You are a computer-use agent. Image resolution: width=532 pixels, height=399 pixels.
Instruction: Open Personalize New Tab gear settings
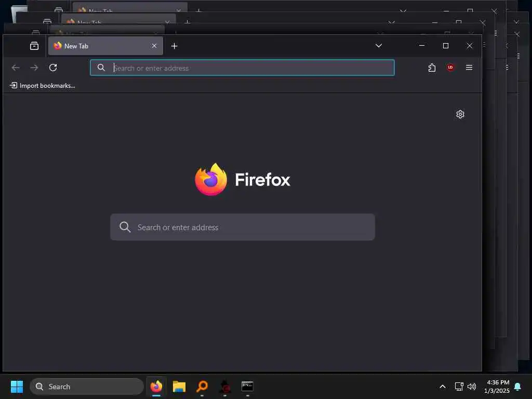tap(460, 114)
